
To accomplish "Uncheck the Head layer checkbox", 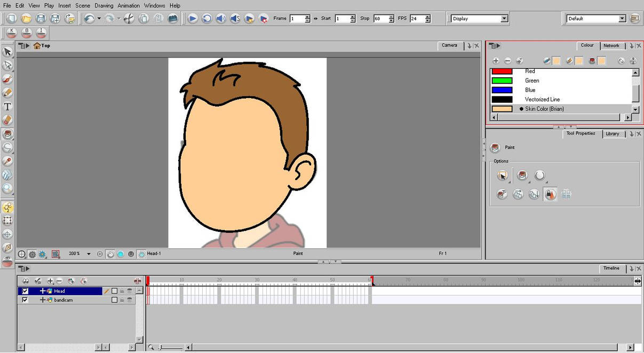I will point(25,291).
